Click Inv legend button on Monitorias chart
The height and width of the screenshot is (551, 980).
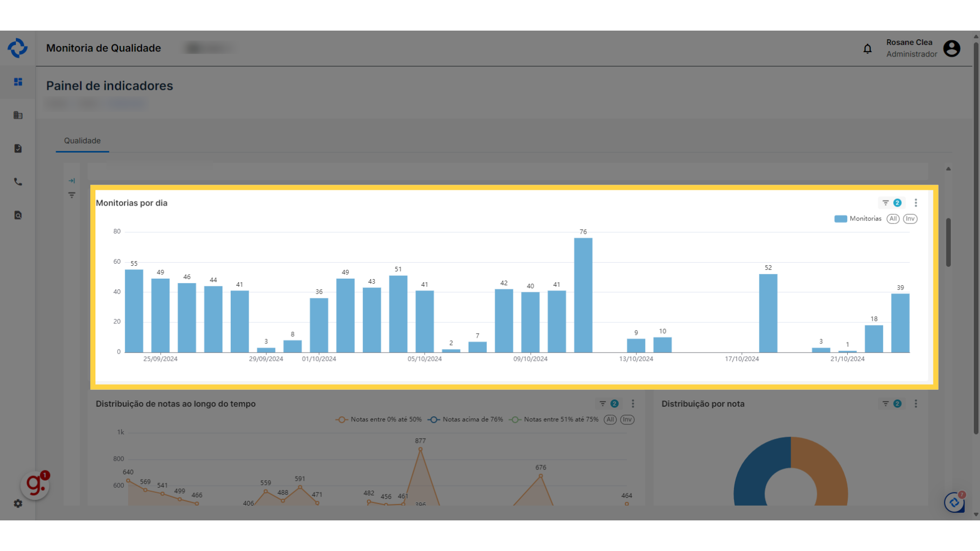(911, 219)
